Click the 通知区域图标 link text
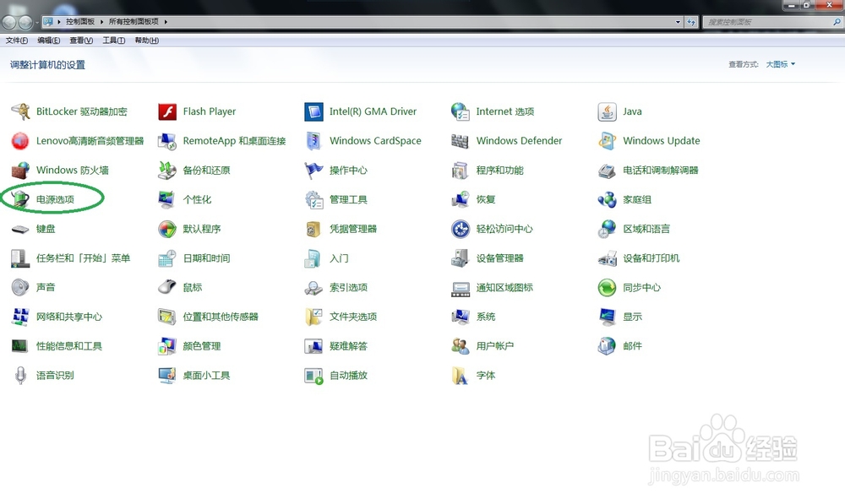The image size is (845, 504). pos(504,288)
